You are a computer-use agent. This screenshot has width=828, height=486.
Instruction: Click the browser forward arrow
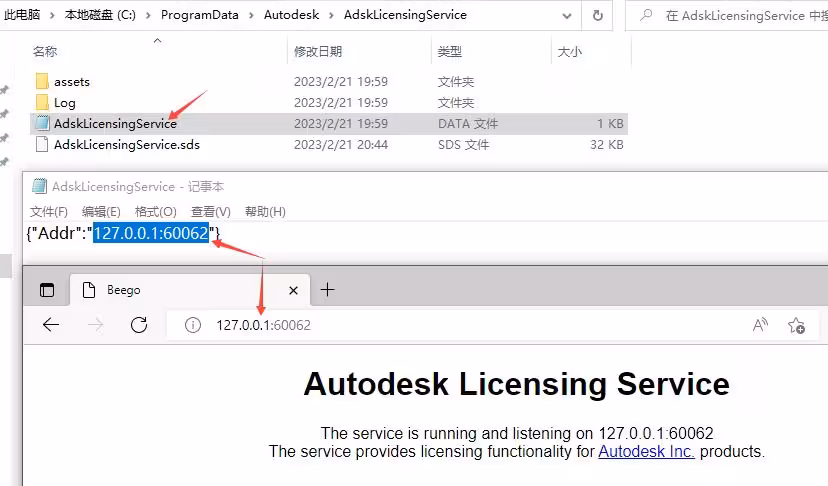(x=96, y=324)
